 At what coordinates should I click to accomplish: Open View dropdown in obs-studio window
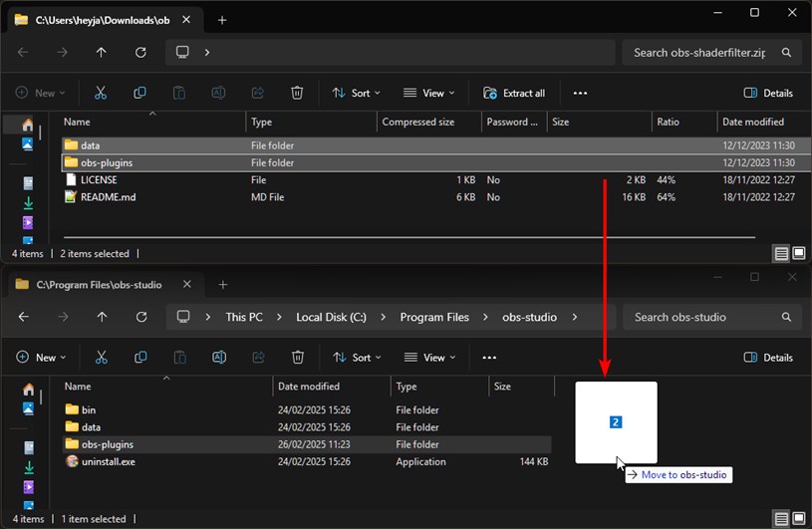(430, 358)
